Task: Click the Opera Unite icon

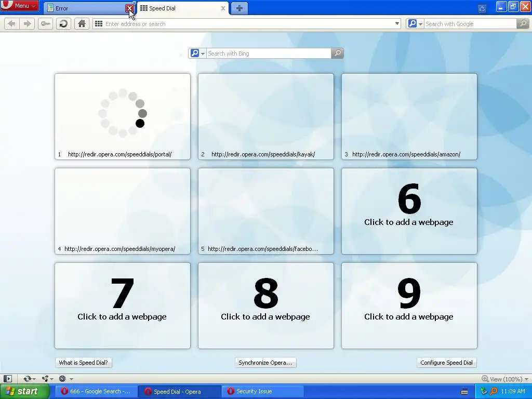Action: [45, 379]
